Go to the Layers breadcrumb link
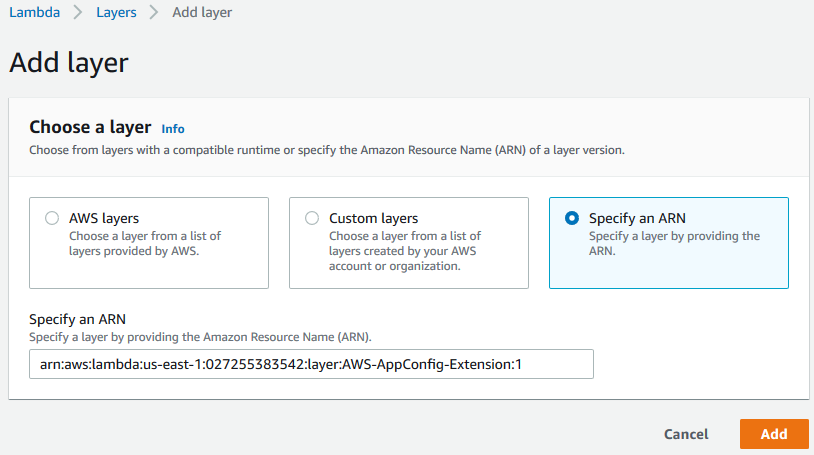The image size is (814, 455). coord(116,12)
